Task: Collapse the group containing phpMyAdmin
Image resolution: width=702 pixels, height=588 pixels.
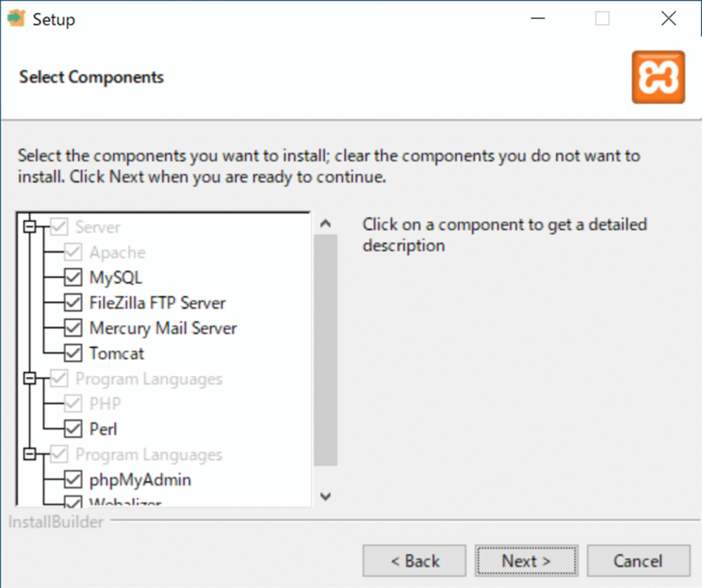Action: [x=29, y=455]
